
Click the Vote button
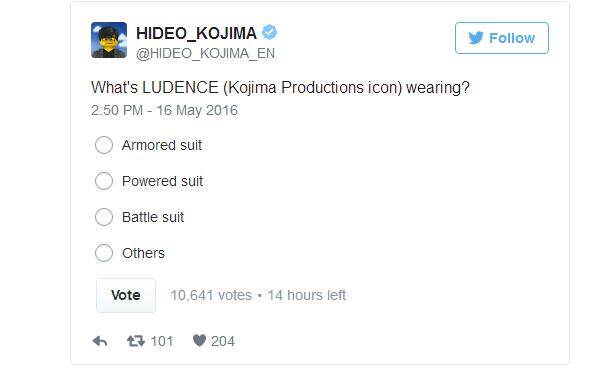[126, 295]
